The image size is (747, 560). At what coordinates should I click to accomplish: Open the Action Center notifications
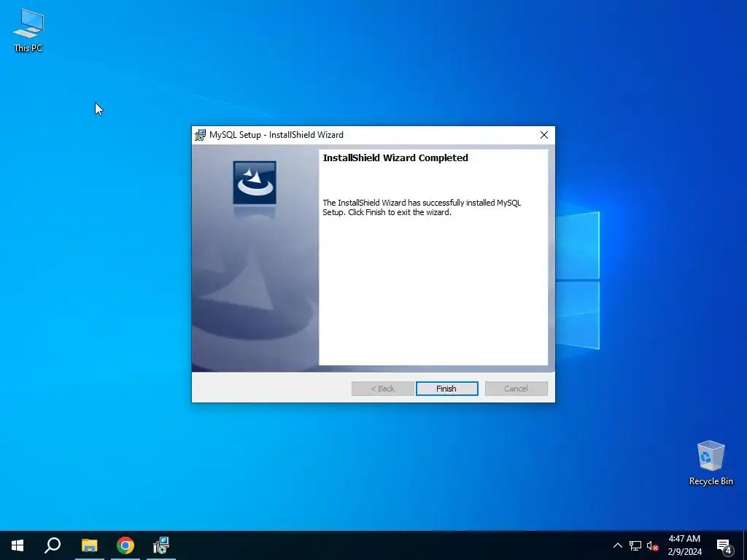724,545
